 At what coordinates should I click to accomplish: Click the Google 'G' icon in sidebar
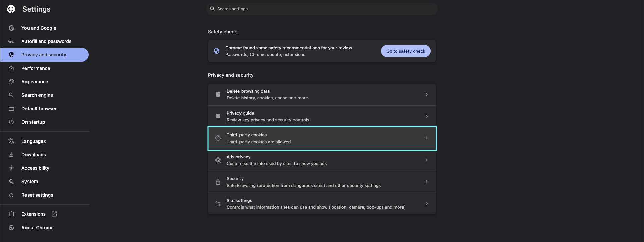tap(11, 28)
